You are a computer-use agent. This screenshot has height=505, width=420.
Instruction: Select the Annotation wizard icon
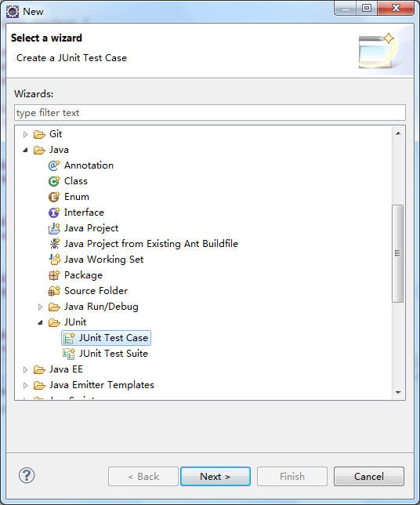pyautogui.click(x=54, y=165)
